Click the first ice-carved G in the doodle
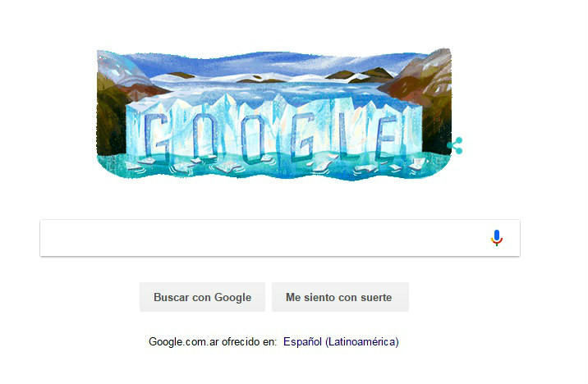Viewport: 588px width, 384px height. pyautogui.click(x=156, y=135)
